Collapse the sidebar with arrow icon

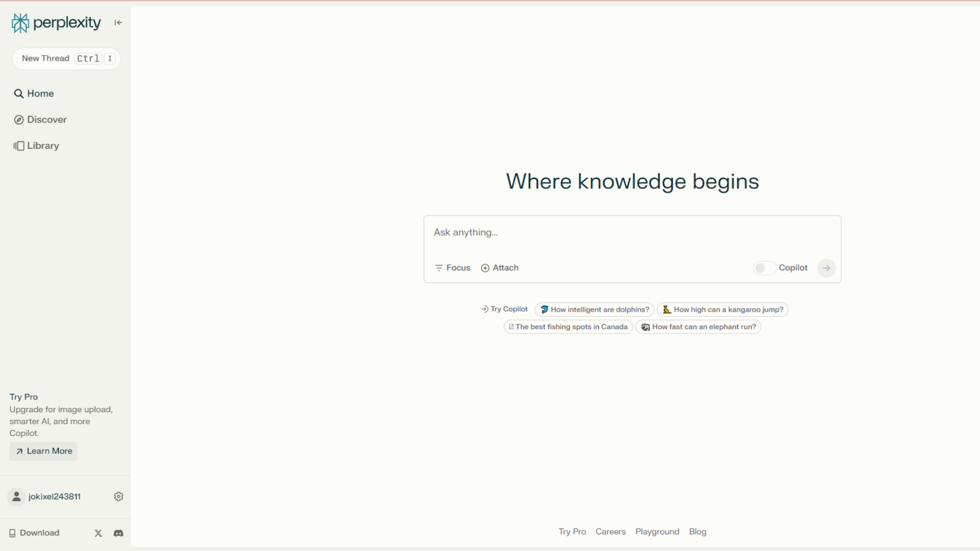click(x=118, y=22)
